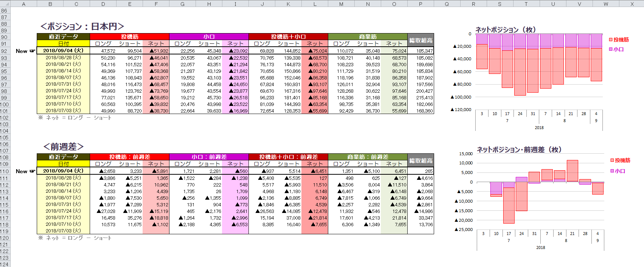Select the cell with value ▲2,658
Screen dimensions: 644x267
coord(103,171)
